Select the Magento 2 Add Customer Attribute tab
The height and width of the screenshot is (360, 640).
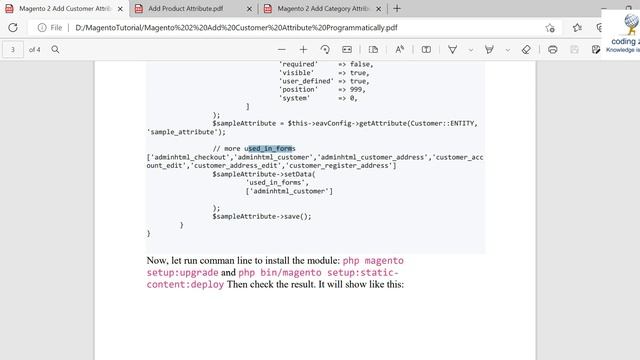[x=65, y=9]
